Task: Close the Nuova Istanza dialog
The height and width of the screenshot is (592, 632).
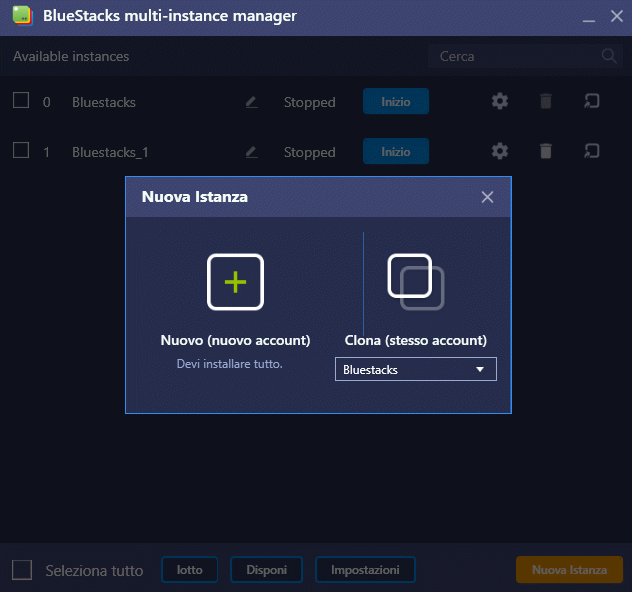Action: [x=487, y=197]
